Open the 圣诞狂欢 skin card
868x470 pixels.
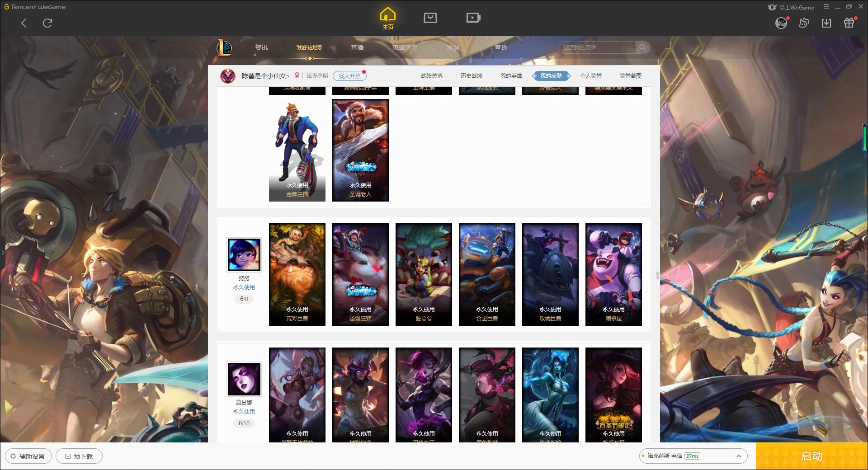point(360,275)
